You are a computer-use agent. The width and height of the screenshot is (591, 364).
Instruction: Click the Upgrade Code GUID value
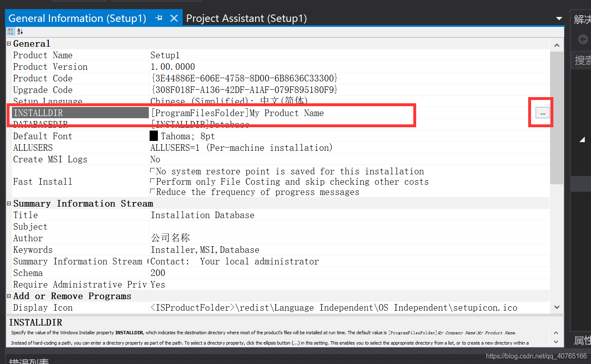[x=244, y=90]
